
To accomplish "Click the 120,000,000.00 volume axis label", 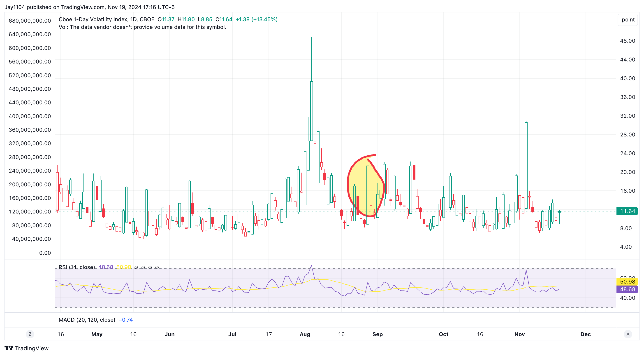I will [30, 212].
